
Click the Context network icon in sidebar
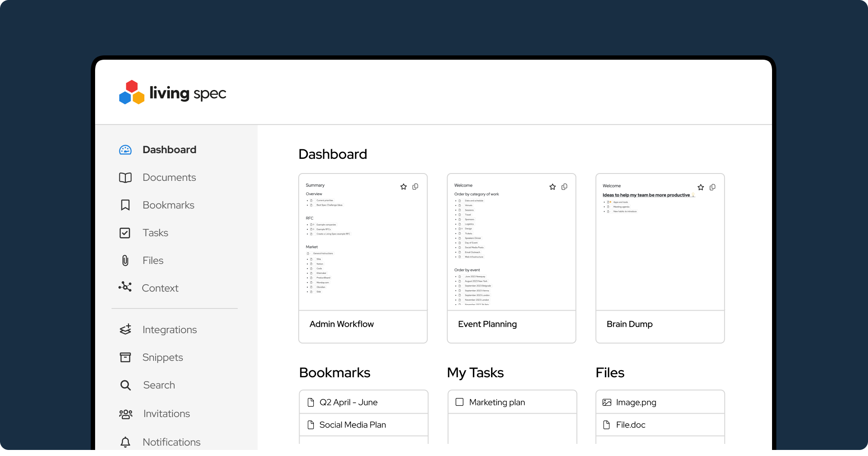pyautogui.click(x=125, y=287)
